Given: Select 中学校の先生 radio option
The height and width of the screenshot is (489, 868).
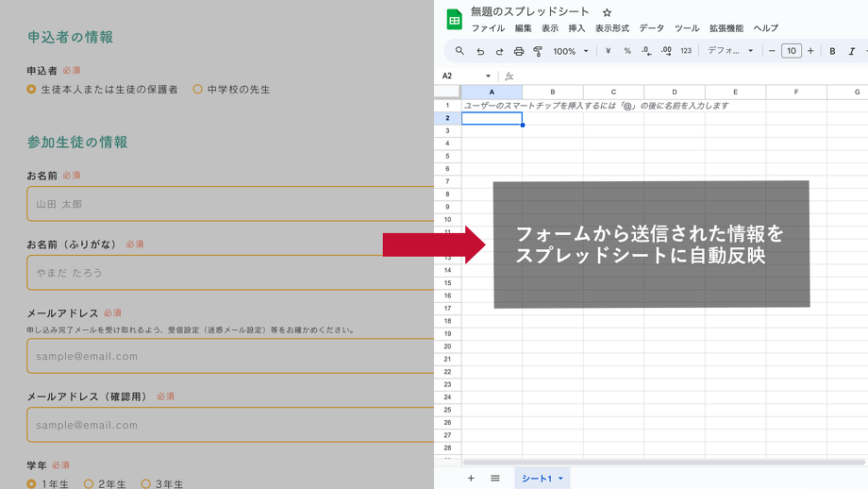Looking at the screenshot, I should (x=197, y=90).
